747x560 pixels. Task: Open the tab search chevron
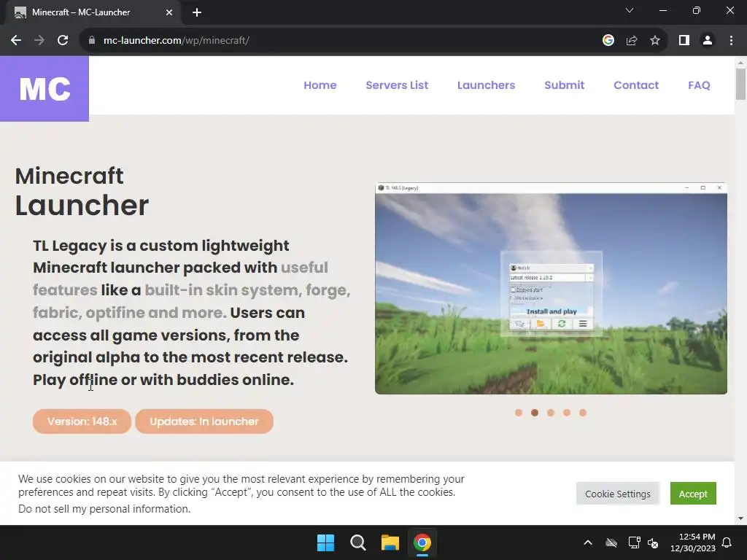coord(630,10)
